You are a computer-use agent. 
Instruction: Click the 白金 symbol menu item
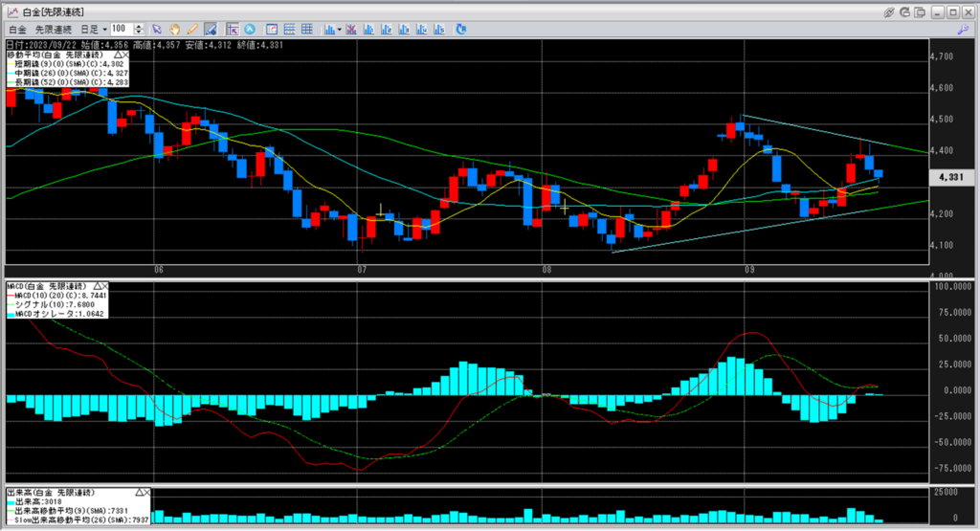point(17,30)
